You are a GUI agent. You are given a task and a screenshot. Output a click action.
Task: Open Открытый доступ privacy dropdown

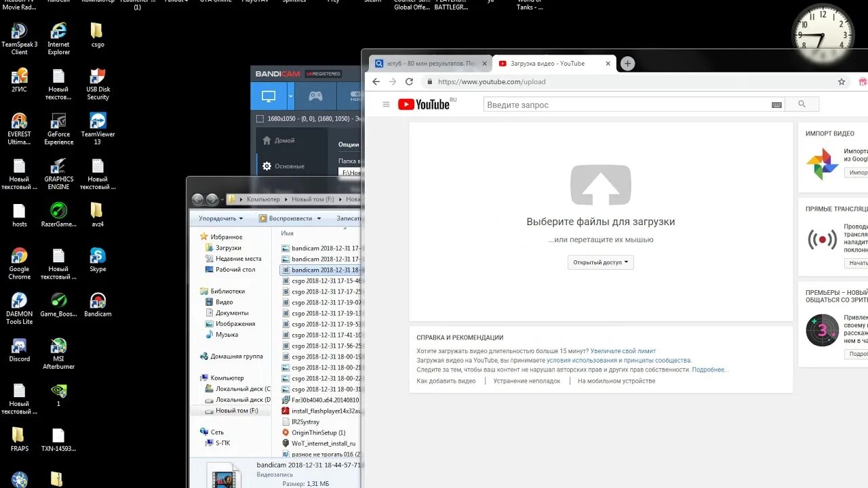tap(601, 262)
